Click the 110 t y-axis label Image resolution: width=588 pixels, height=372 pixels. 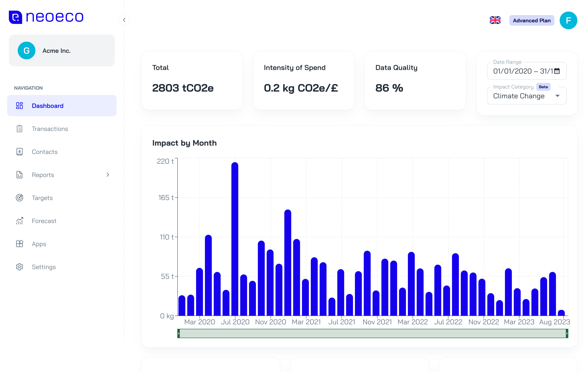coord(167,237)
